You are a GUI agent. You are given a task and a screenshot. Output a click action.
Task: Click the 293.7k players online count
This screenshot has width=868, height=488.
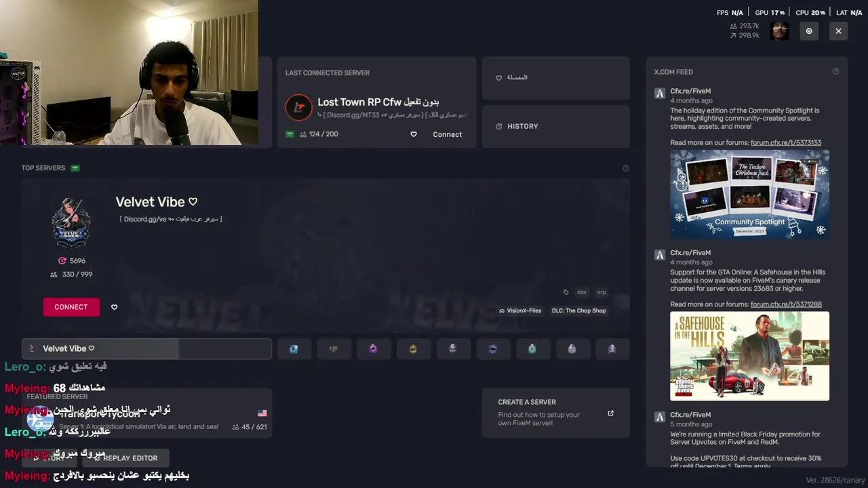[745, 26]
